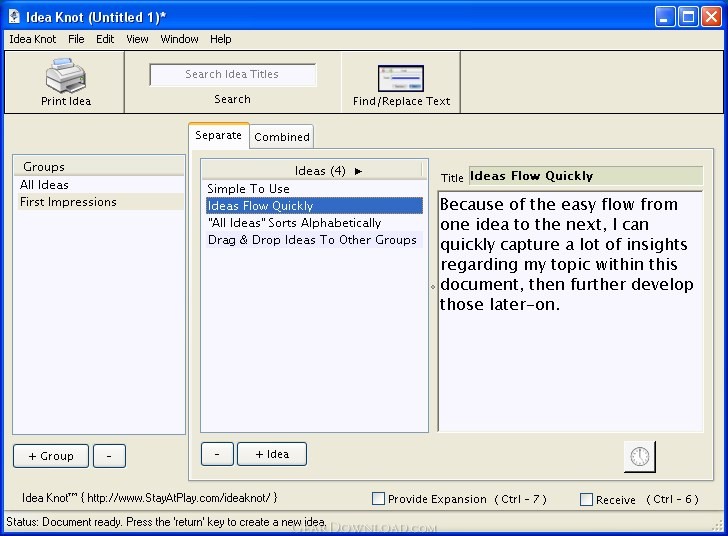Click the Print Idea printer icon

(x=65, y=76)
